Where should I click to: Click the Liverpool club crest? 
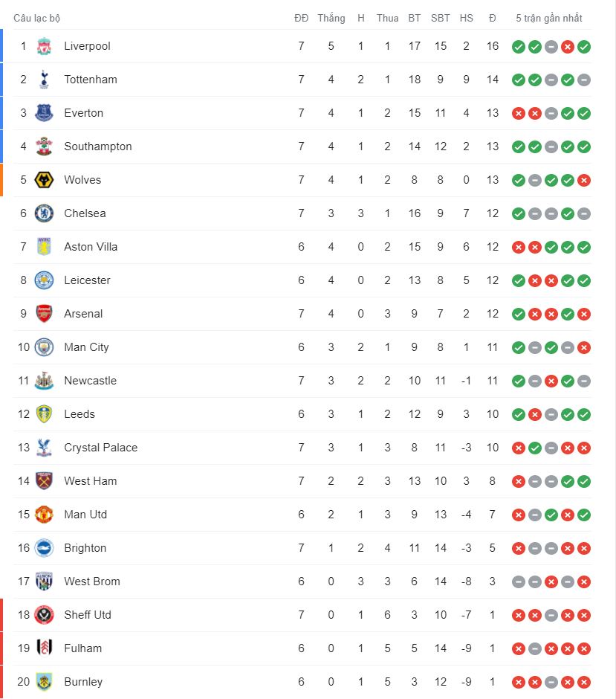click(44, 46)
